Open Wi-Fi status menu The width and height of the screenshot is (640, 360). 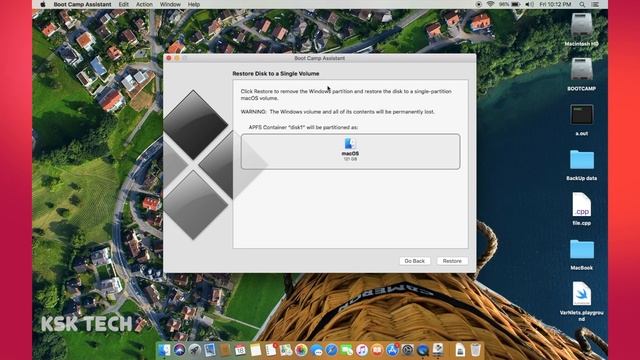click(x=490, y=4)
